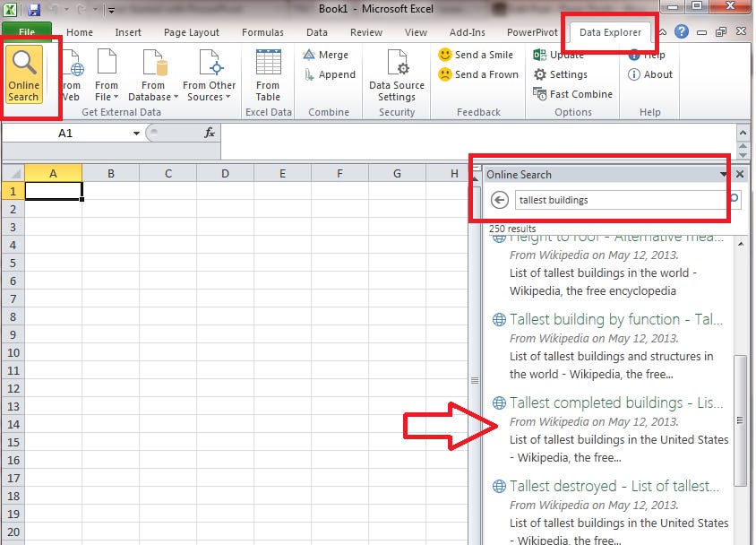Click the Update option
This screenshot has height=545, width=756.
[x=558, y=55]
